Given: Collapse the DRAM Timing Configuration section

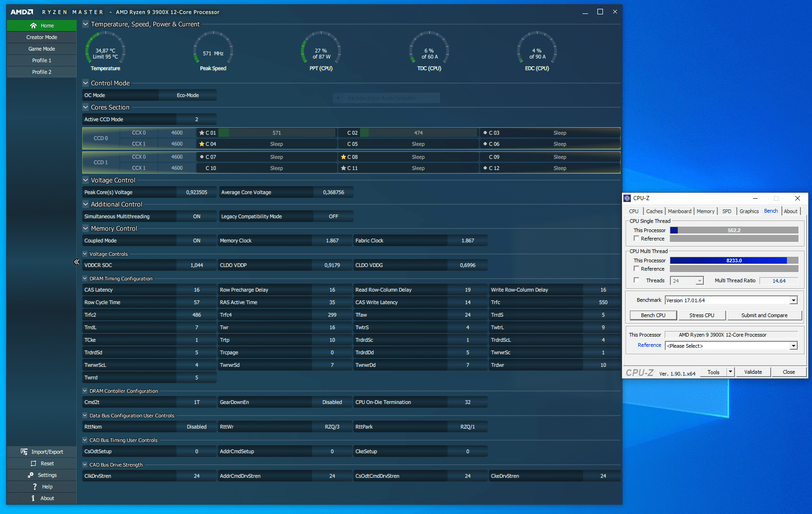Looking at the screenshot, I should pyautogui.click(x=85, y=279).
